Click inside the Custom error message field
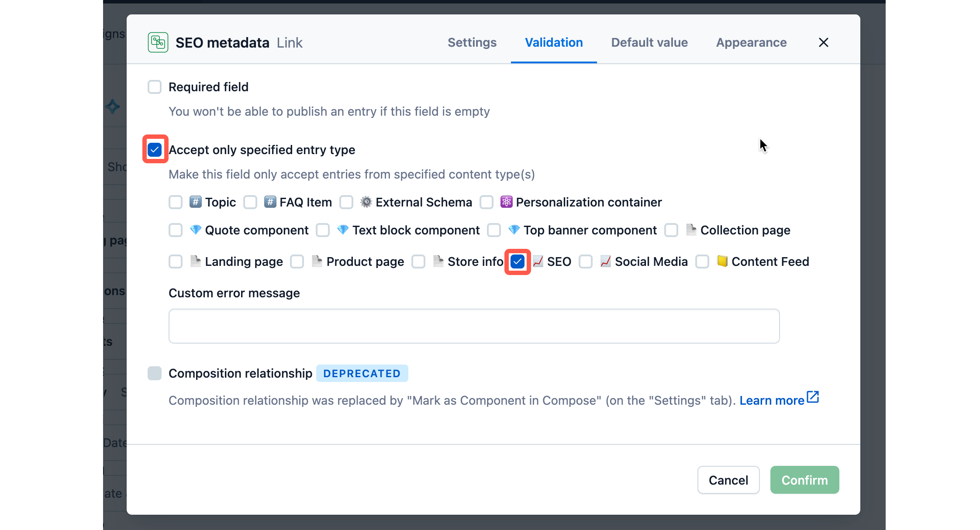Viewport: 980px width, 530px height. tap(474, 326)
